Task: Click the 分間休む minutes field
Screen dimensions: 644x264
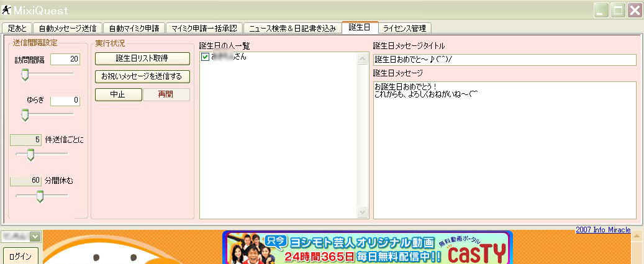Action: click(x=25, y=181)
